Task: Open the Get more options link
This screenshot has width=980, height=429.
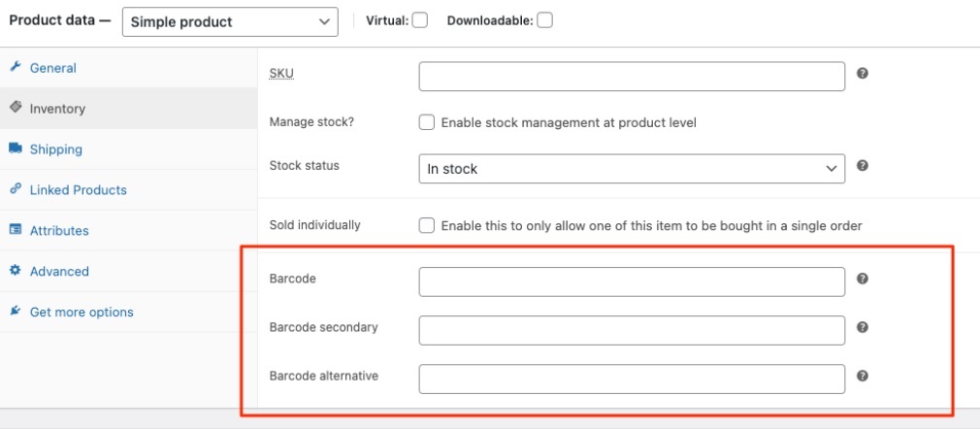Action: click(82, 313)
